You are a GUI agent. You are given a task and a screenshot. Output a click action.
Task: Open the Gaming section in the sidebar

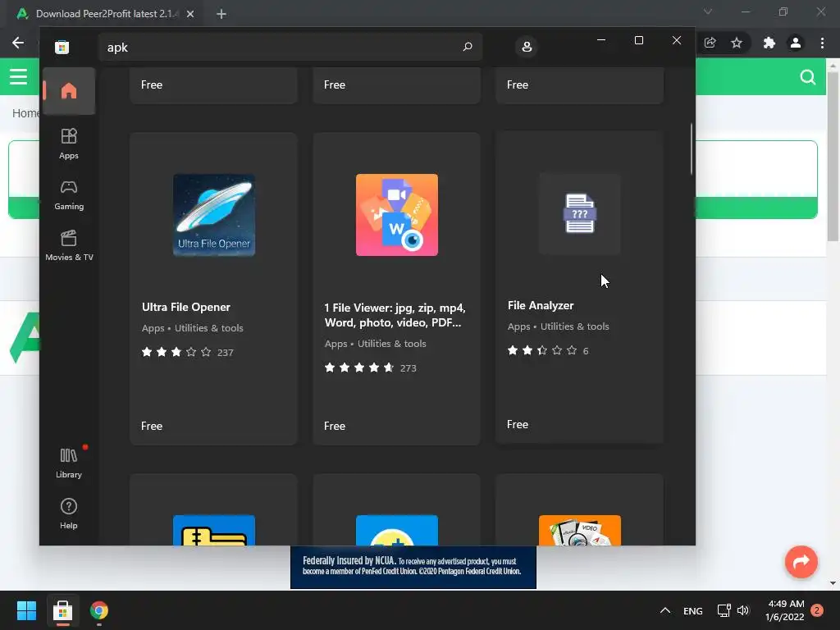tap(69, 195)
